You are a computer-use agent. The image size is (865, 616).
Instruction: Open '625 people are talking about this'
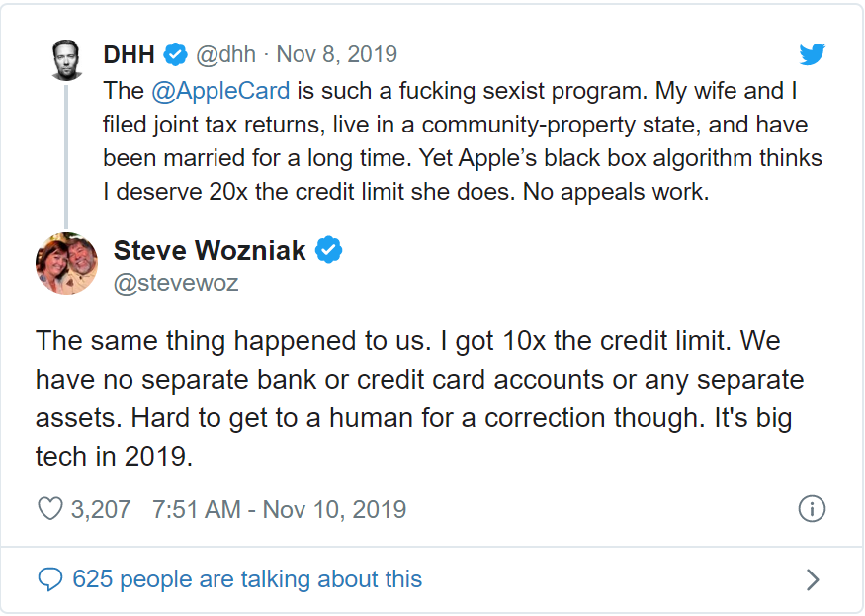point(247,579)
